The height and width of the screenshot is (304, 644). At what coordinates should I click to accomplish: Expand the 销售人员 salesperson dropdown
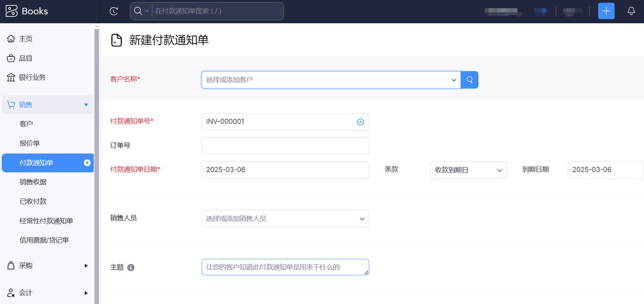[285, 219]
